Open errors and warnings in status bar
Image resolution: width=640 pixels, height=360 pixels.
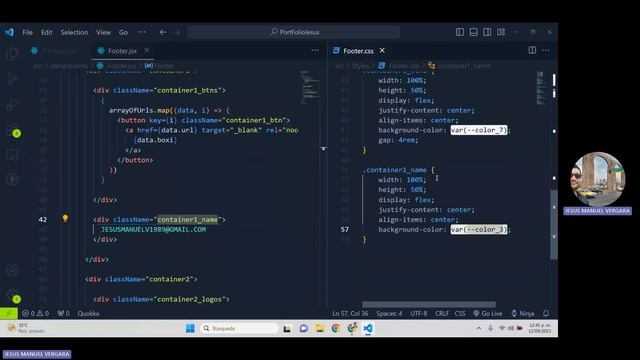click(36, 313)
